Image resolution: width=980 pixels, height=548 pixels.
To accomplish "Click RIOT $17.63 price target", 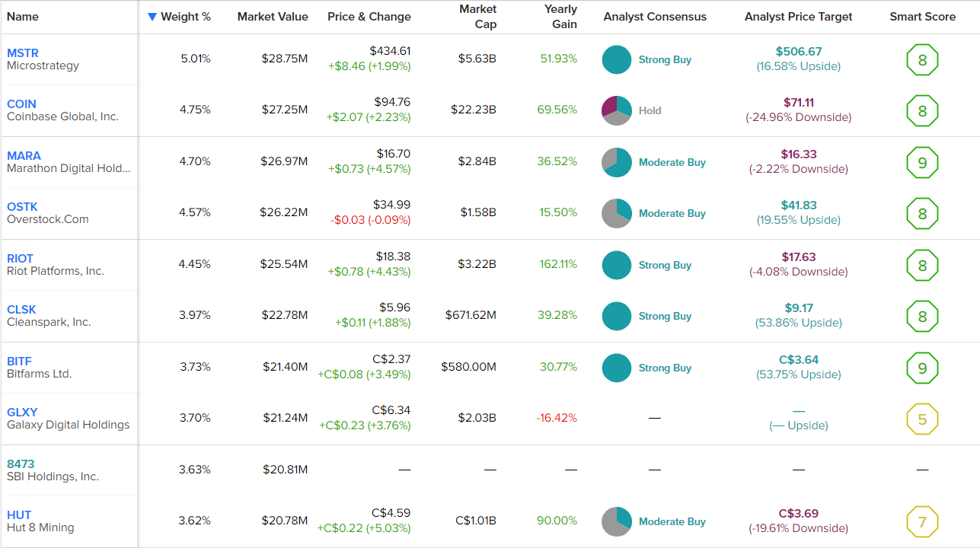I will [799, 257].
